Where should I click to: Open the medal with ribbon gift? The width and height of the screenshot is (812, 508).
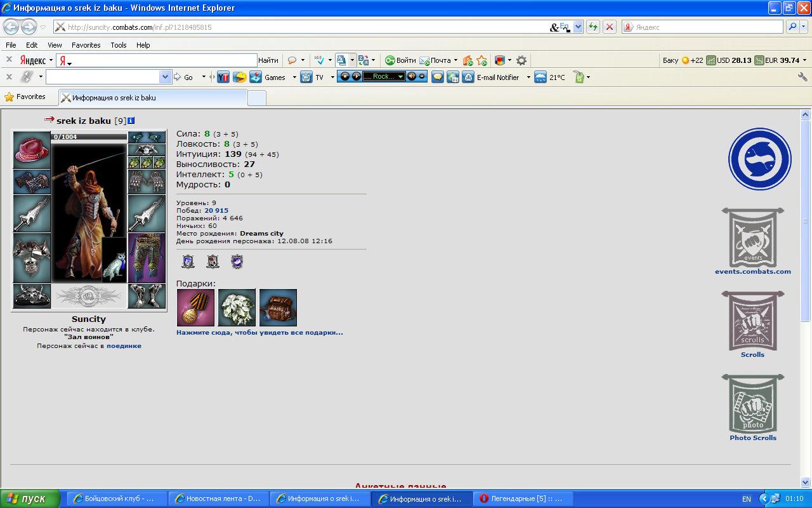195,308
